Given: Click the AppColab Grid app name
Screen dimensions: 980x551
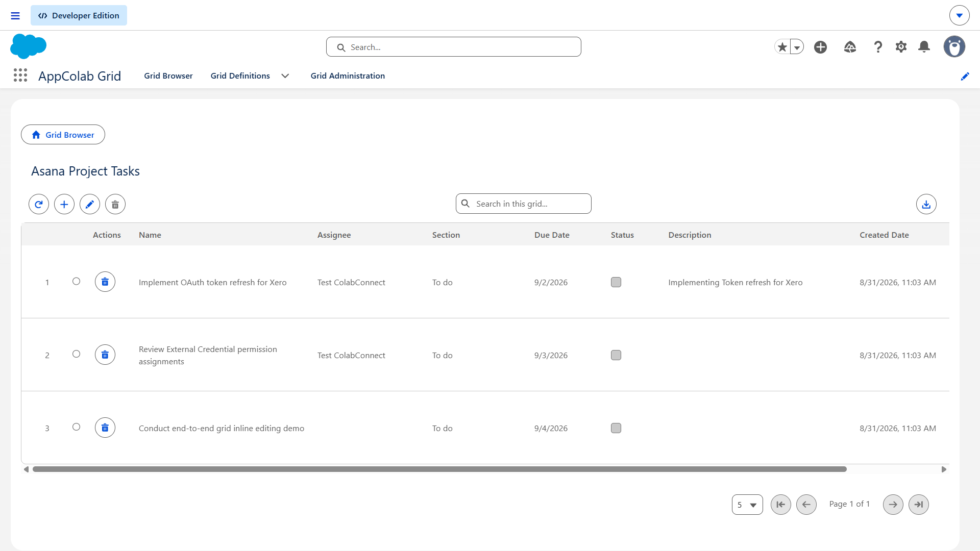Looking at the screenshot, I should pyautogui.click(x=80, y=76).
